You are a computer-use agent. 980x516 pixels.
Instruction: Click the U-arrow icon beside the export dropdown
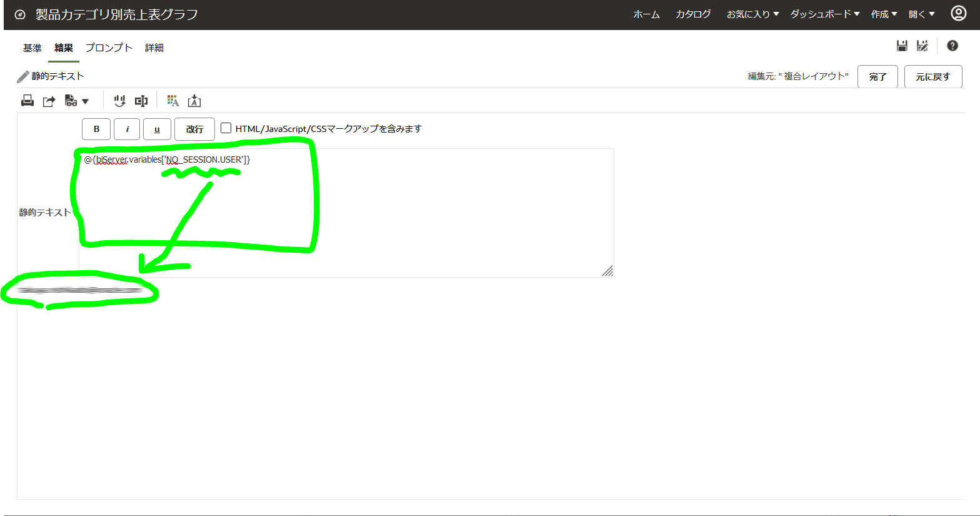click(119, 101)
